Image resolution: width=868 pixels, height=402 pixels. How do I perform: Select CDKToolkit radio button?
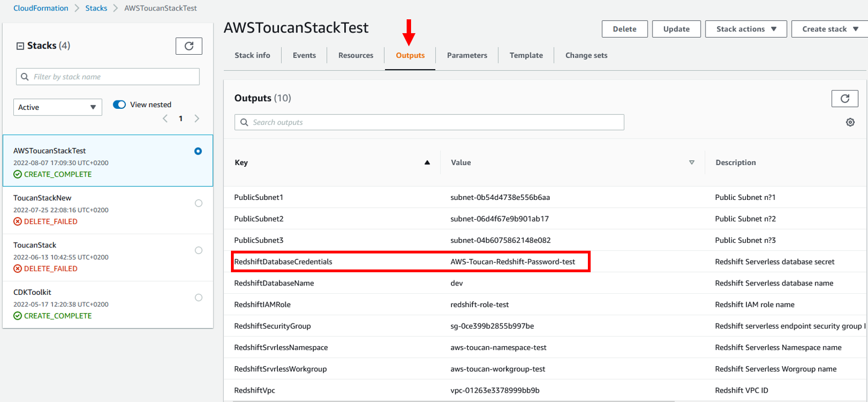[x=198, y=298]
